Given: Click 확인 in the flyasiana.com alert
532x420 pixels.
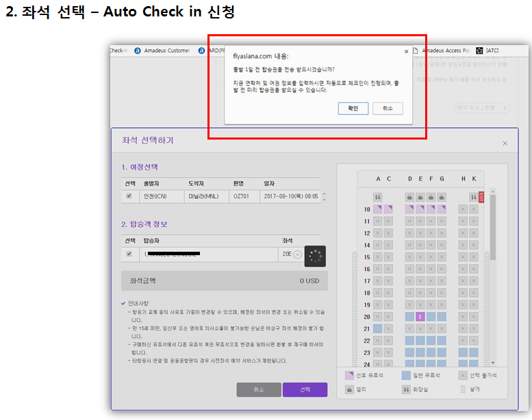Looking at the screenshot, I should pyautogui.click(x=353, y=109).
